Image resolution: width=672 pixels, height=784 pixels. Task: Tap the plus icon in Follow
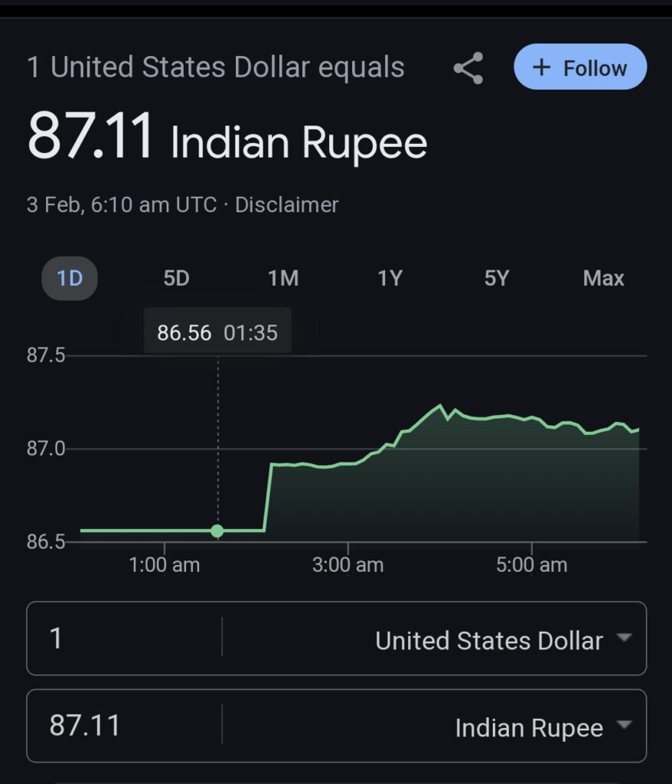point(541,67)
